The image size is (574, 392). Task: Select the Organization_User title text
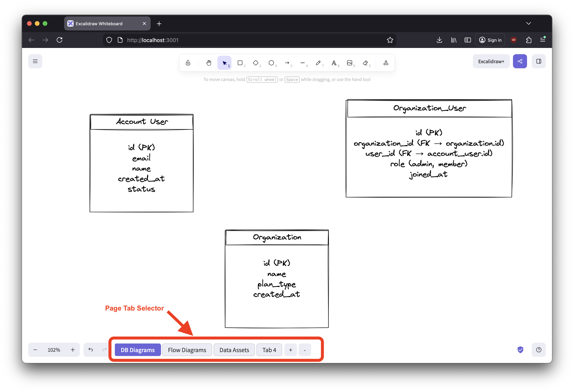[x=429, y=108]
